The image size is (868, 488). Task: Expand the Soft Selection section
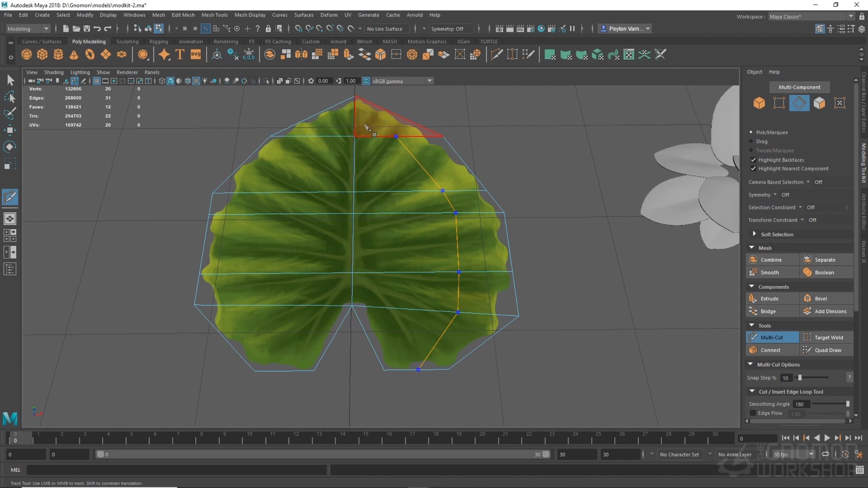754,234
